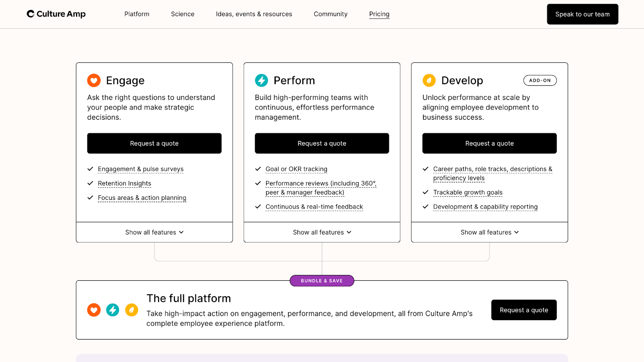Click checkmark beside Continuous & real-time feedback
Image resolution: width=644 pixels, height=362 pixels.
258,207
